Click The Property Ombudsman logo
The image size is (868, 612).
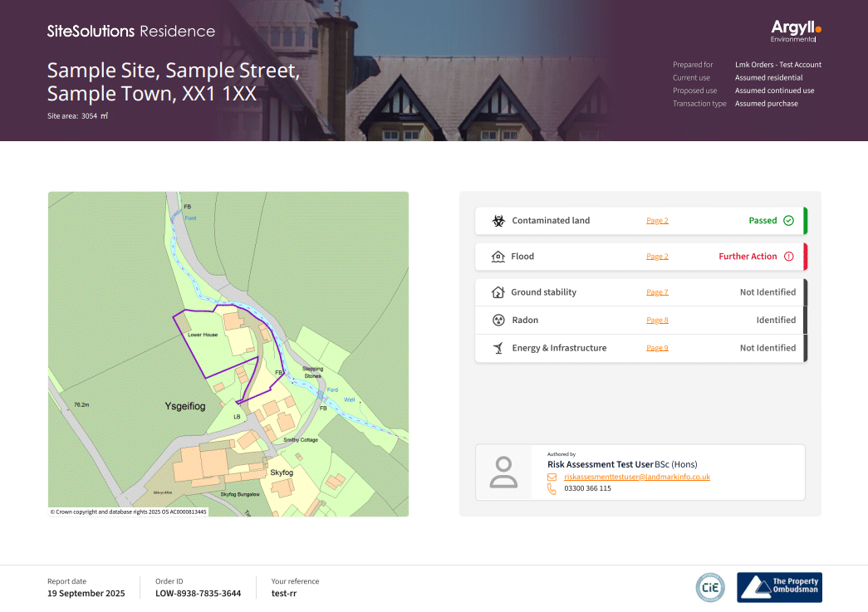778,587
